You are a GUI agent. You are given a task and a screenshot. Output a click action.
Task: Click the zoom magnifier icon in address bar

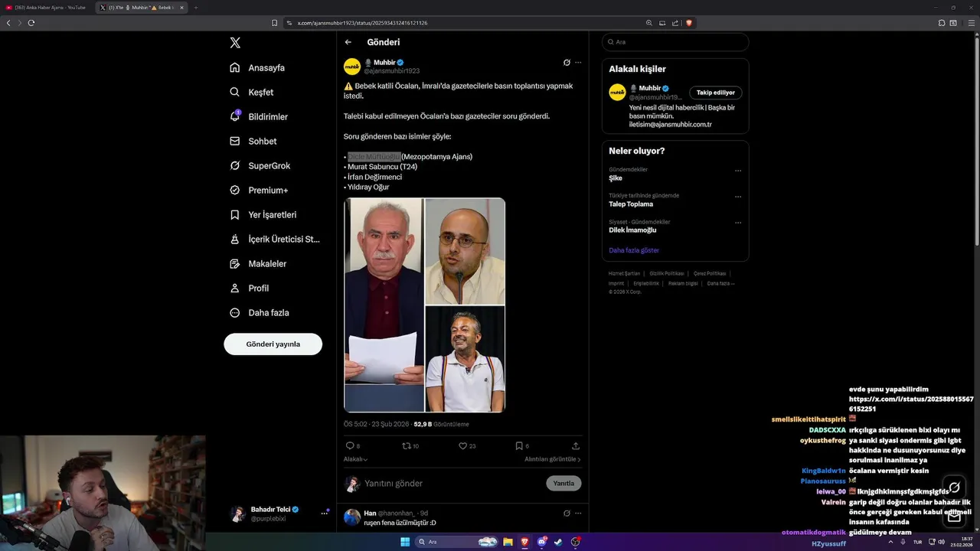coord(649,23)
